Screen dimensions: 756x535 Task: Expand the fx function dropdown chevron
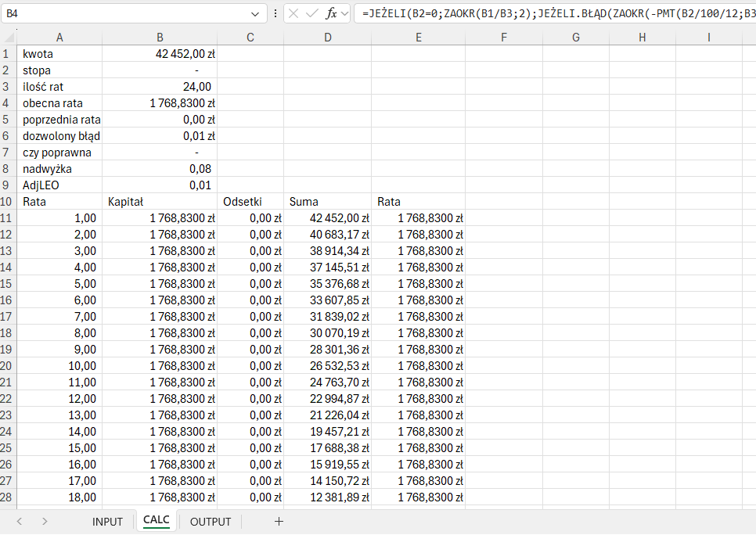pyautogui.click(x=344, y=14)
